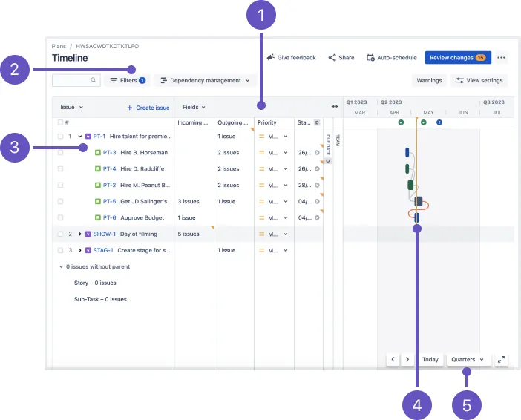
Task: Tick the checkbox for PT-5 row
Action: click(60, 201)
